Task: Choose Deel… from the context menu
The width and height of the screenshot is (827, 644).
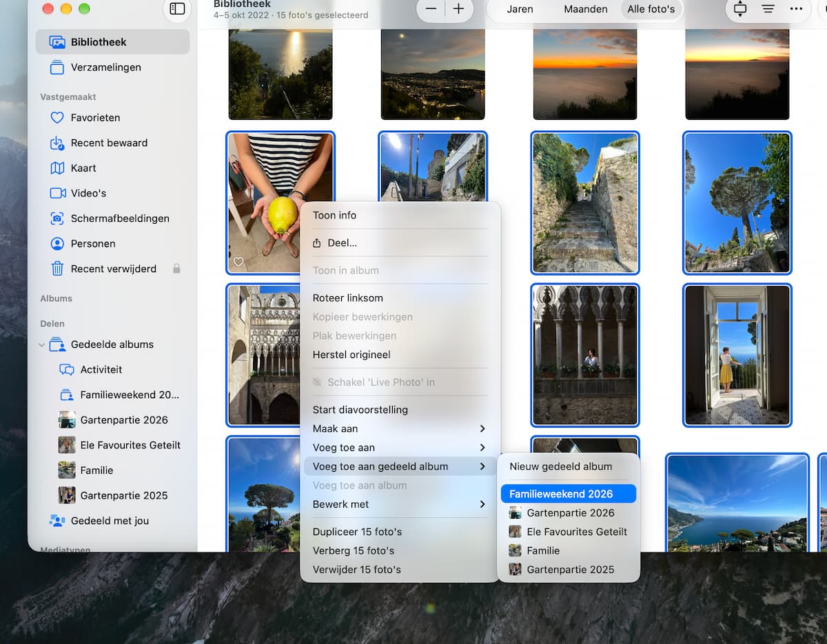Action: click(x=400, y=243)
